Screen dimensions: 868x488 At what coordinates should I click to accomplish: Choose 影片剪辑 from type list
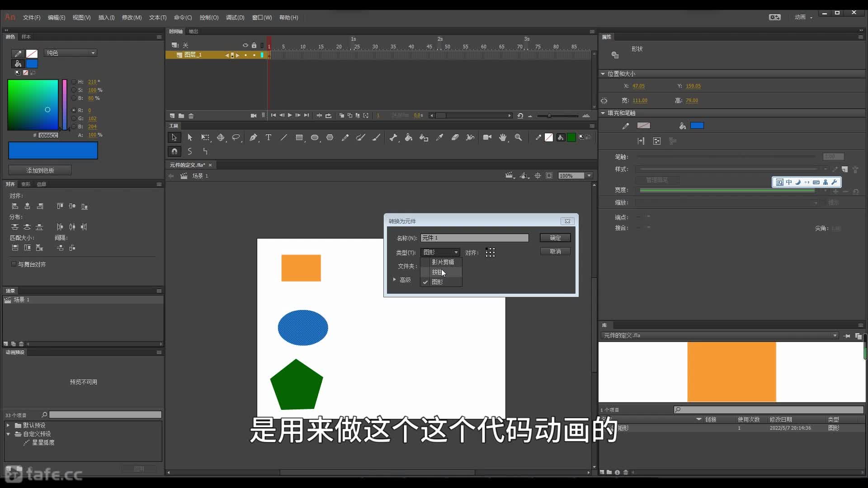441,262
